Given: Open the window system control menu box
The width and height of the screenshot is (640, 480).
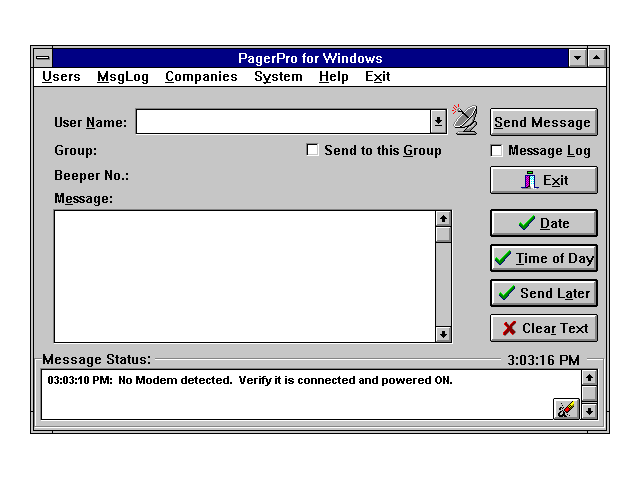Looking at the screenshot, I should click(x=42, y=58).
